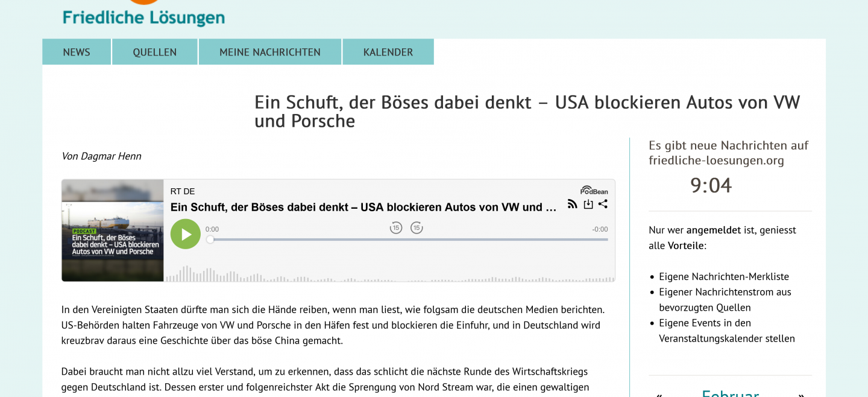This screenshot has height=397, width=868.
Task: Share the podcast episode
Action: pos(603,204)
